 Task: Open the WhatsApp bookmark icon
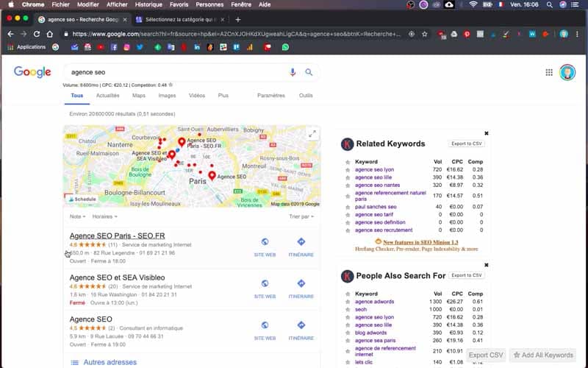(285, 47)
